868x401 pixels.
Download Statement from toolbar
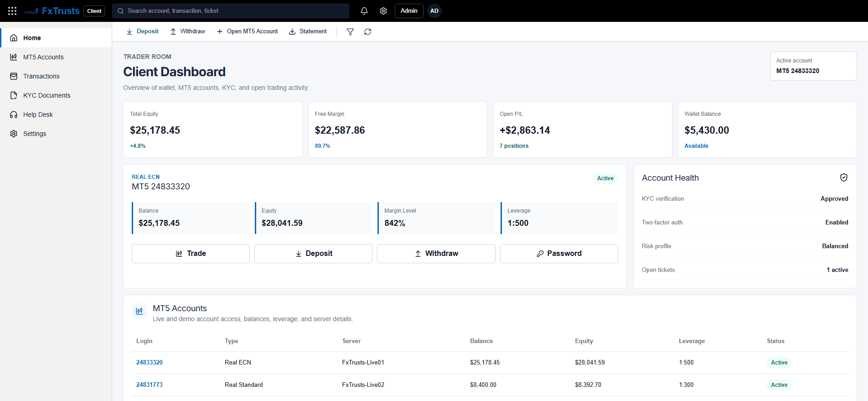tap(308, 31)
